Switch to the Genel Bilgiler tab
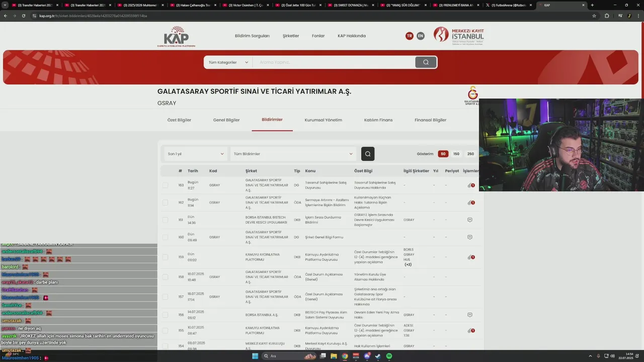The image size is (644, 362). point(226,120)
